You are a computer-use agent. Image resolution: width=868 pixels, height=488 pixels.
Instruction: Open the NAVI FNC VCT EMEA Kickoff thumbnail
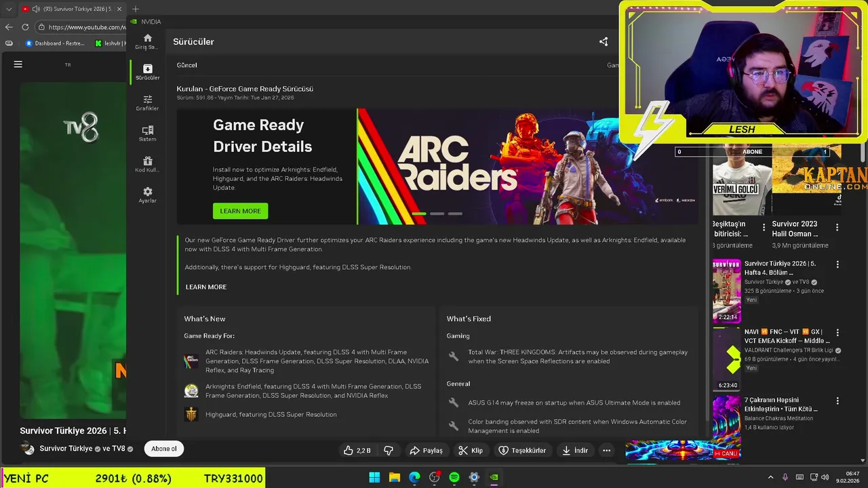point(726,359)
